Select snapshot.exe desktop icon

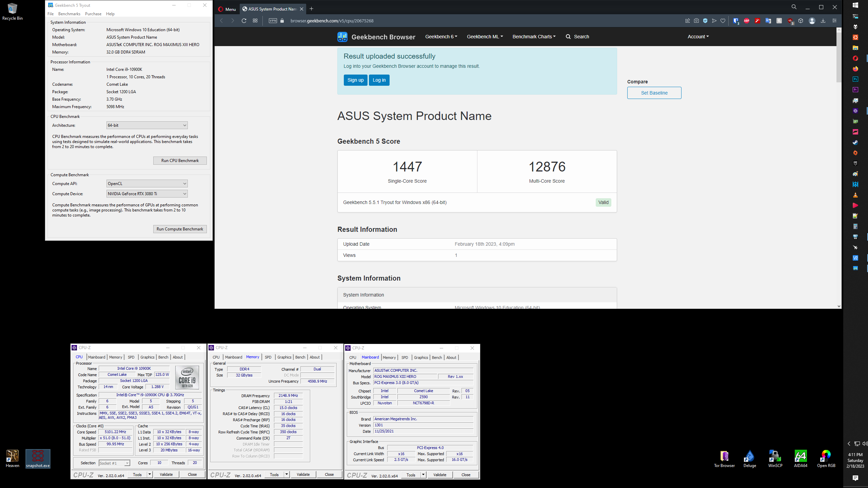tap(38, 459)
